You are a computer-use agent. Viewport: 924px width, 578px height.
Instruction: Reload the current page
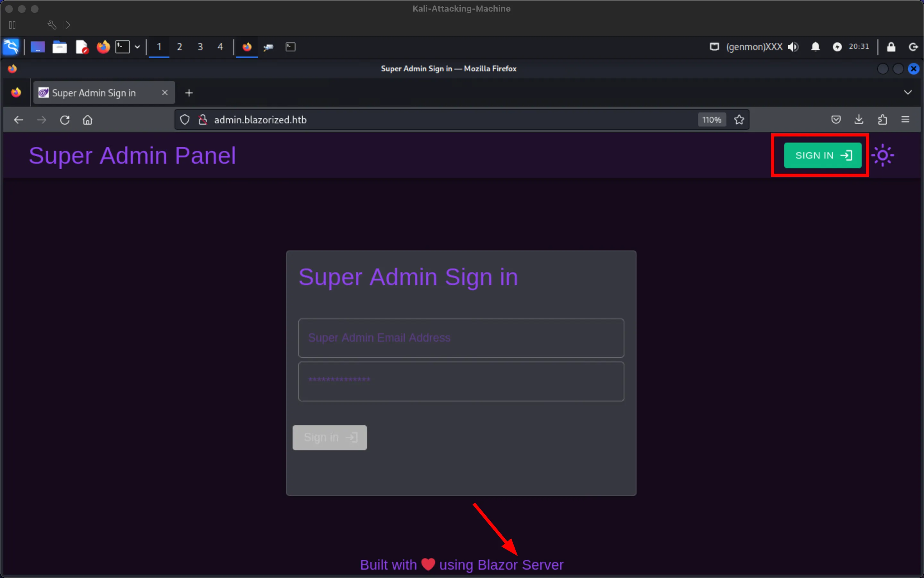[65, 120]
